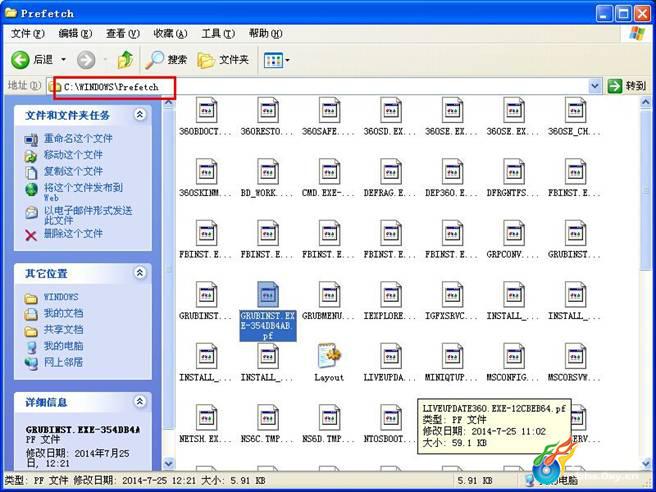Open the 编辑 menu

click(x=75, y=33)
